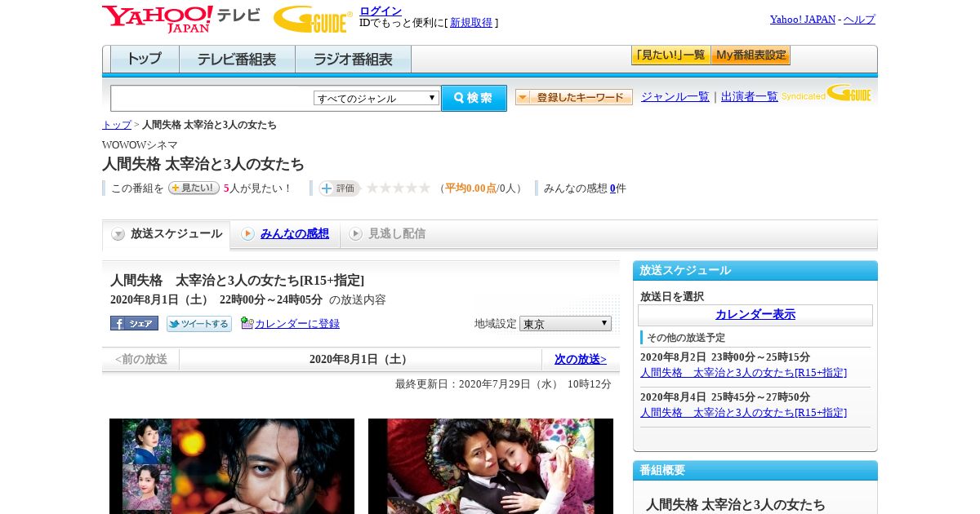Open the August 2 broadcast listing link
Screen dimensions: 980x514
click(x=743, y=373)
